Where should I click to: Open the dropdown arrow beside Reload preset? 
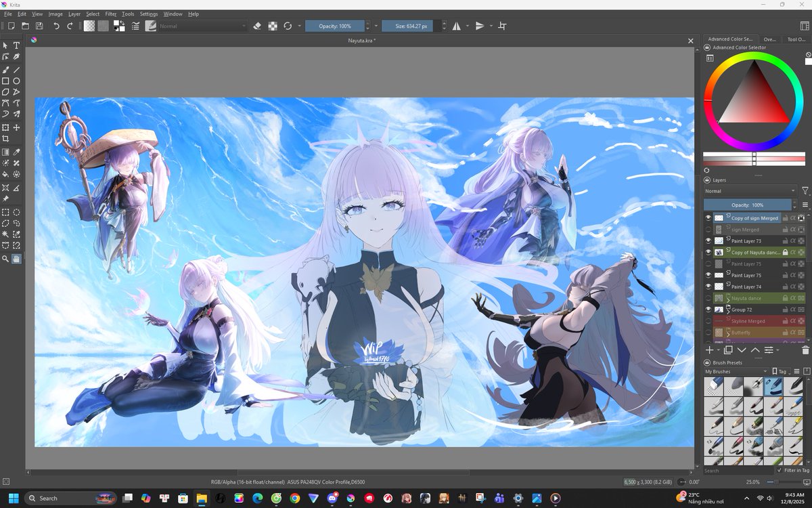pos(299,26)
